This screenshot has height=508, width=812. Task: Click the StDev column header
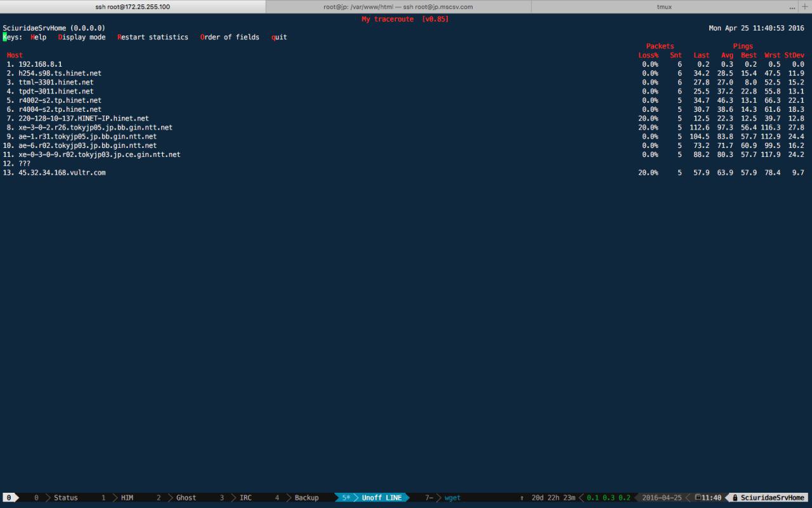coord(794,55)
